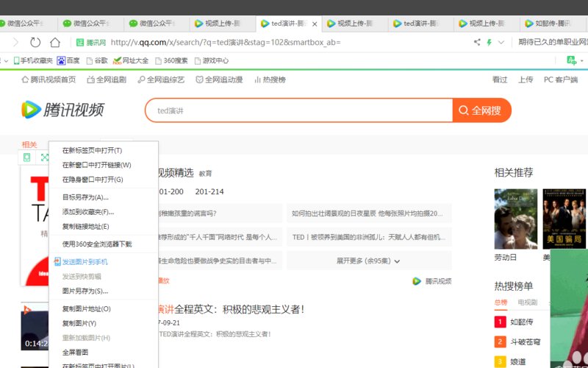The height and width of the screenshot is (368, 588).
Task: Open episode TED | 被领养到美国的非洲孤儿
Action: pos(369,237)
